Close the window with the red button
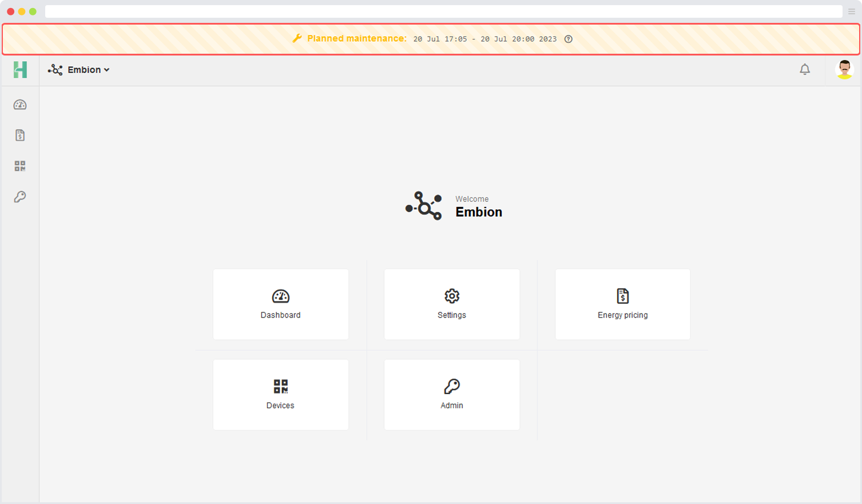 10,11
